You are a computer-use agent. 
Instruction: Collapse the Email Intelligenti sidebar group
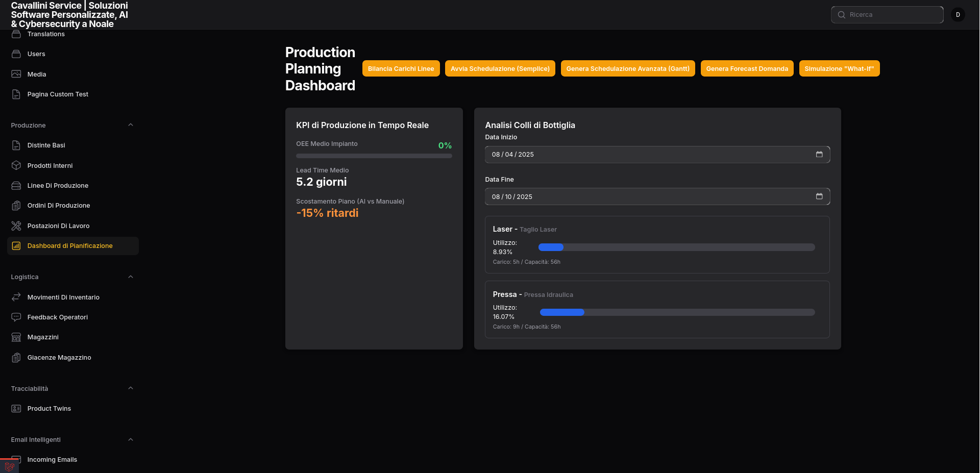point(131,440)
